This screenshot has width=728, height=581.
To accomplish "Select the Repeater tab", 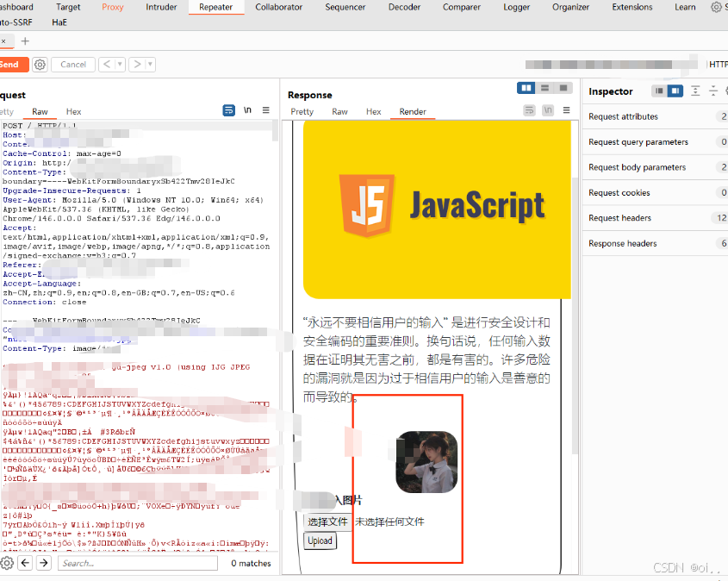I will [216, 7].
